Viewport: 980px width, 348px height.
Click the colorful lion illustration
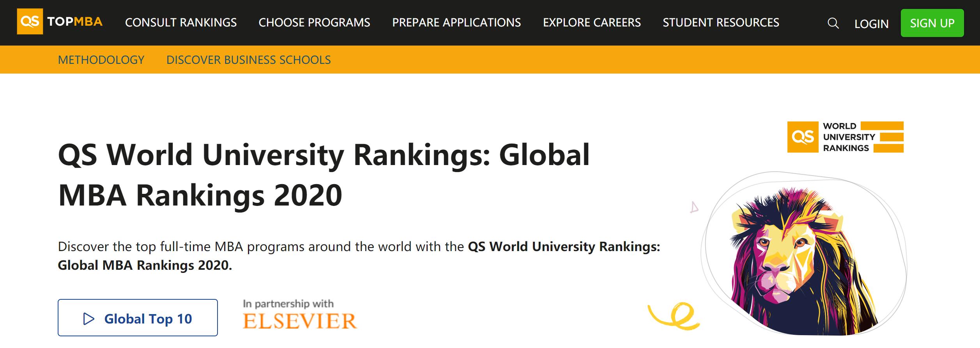(x=804, y=262)
